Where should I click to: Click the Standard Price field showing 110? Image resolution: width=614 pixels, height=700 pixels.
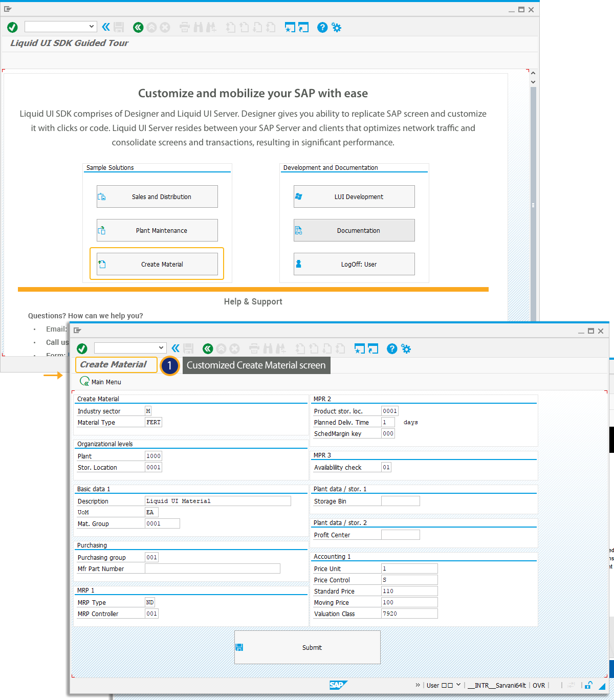pos(409,591)
